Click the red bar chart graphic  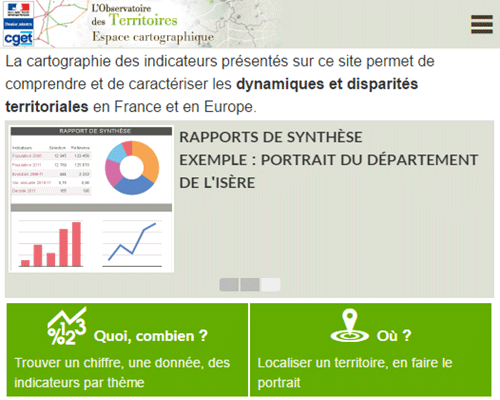point(51,244)
